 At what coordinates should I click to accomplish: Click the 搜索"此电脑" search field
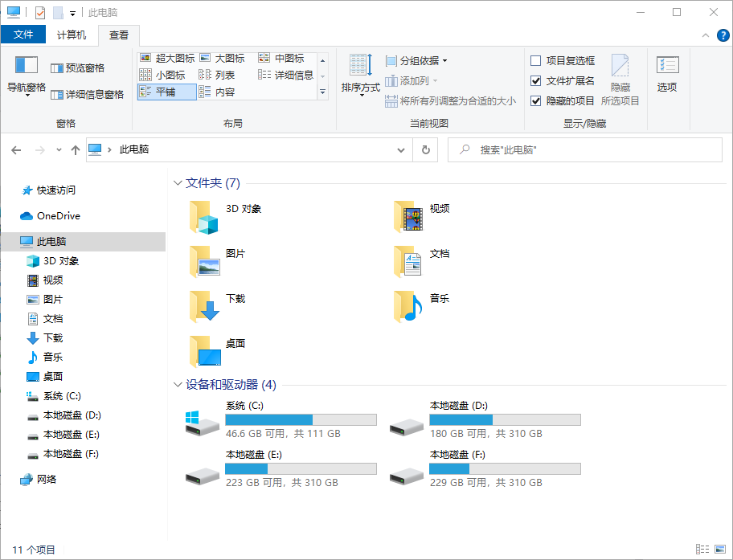585,150
